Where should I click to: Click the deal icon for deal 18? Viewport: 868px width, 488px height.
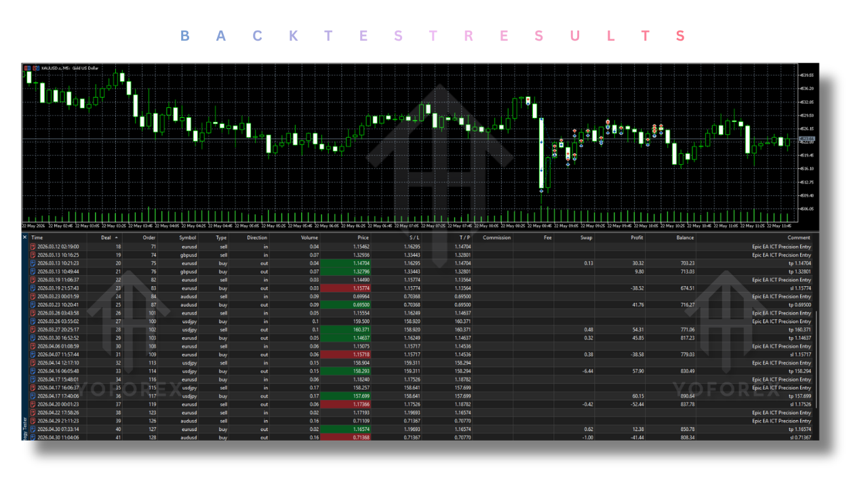coord(33,247)
